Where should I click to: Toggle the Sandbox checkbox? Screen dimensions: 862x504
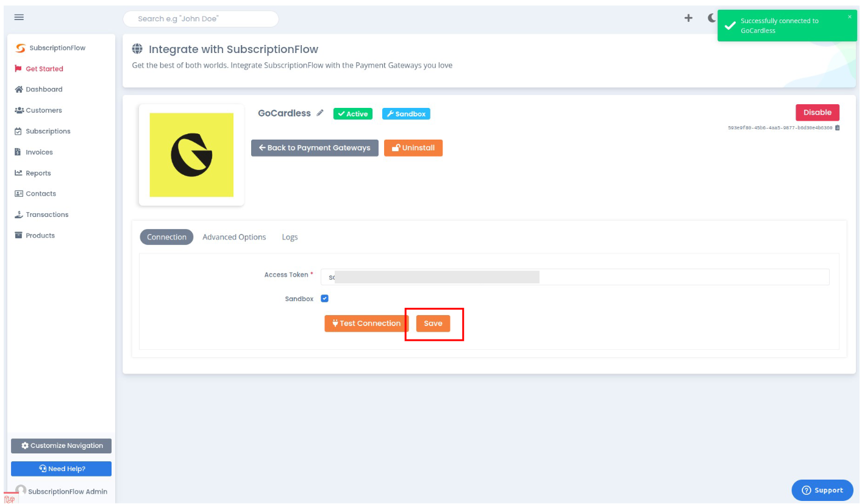coord(324,299)
